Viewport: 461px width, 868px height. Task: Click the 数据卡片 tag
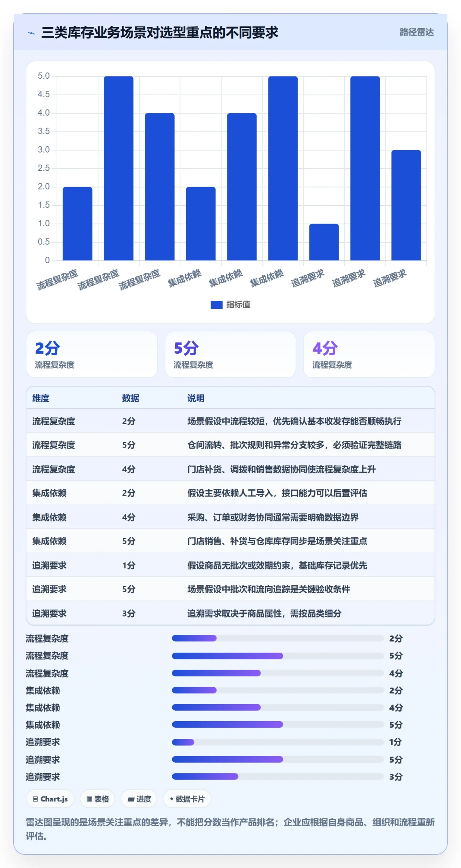tap(187, 799)
